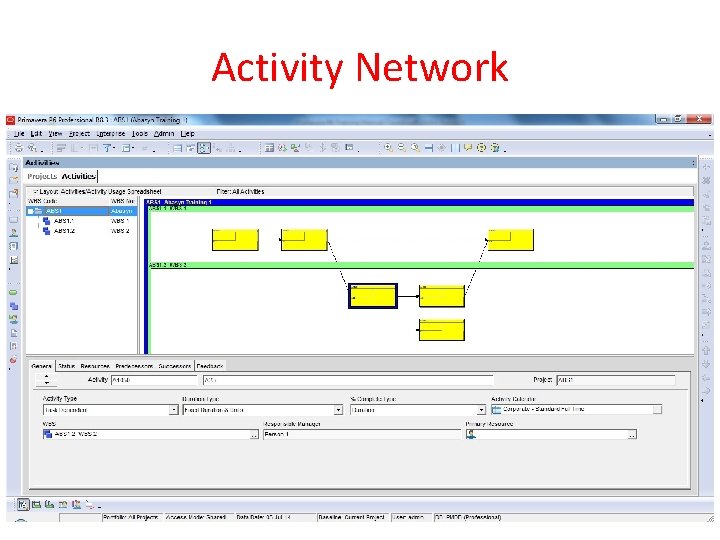Open the Duration Type dropdown
This screenshot has width=720, height=540.
(338, 410)
